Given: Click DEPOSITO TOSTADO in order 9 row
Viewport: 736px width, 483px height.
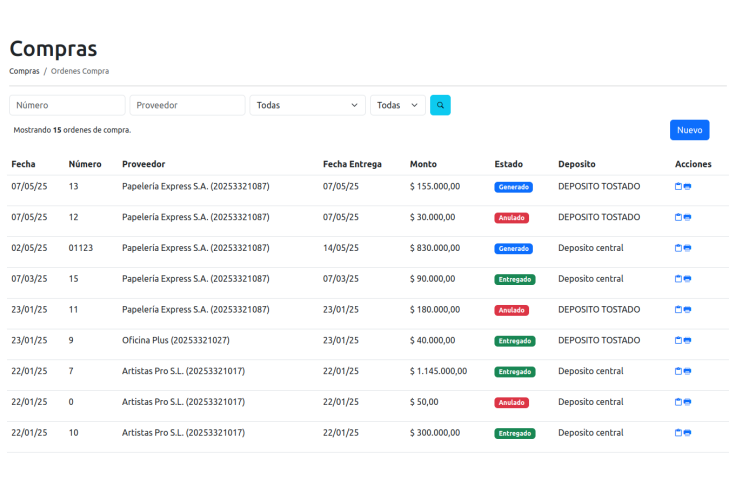Looking at the screenshot, I should [x=599, y=340].
